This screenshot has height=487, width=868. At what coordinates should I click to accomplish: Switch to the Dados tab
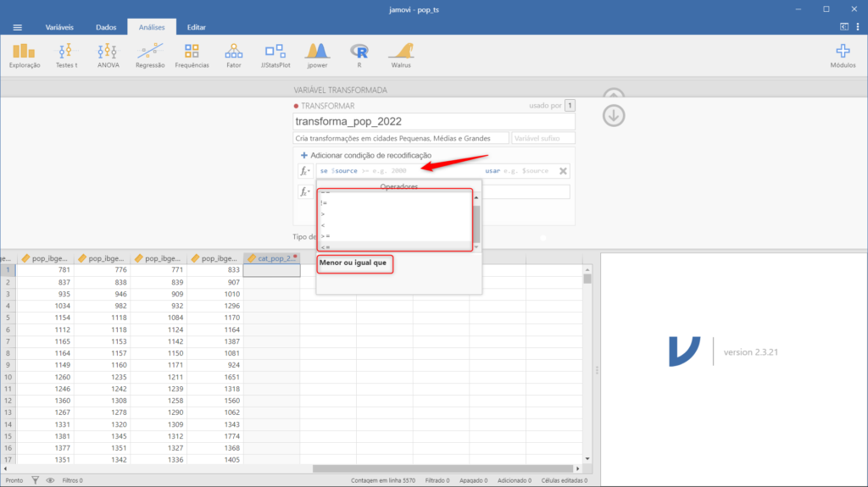(x=106, y=27)
